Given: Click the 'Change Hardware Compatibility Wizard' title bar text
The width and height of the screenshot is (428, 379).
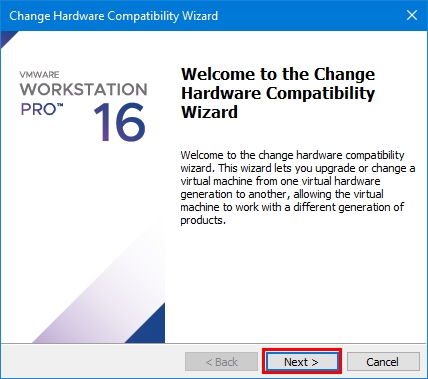Looking at the screenshot, I should coord(114,16).
